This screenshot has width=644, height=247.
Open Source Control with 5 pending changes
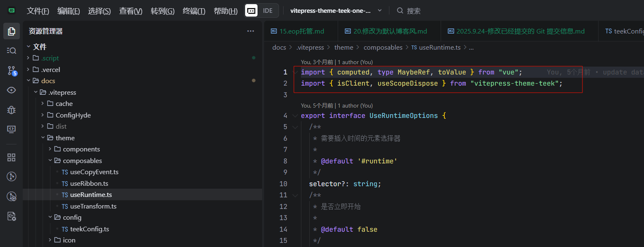12,71
